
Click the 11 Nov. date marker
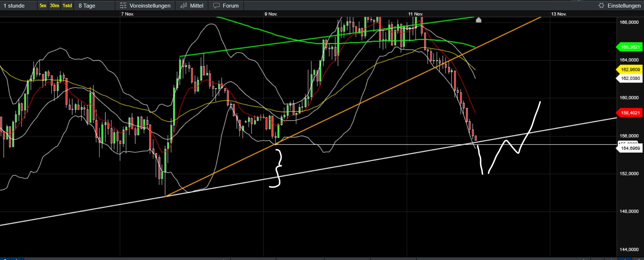click(x=415, y=14)
